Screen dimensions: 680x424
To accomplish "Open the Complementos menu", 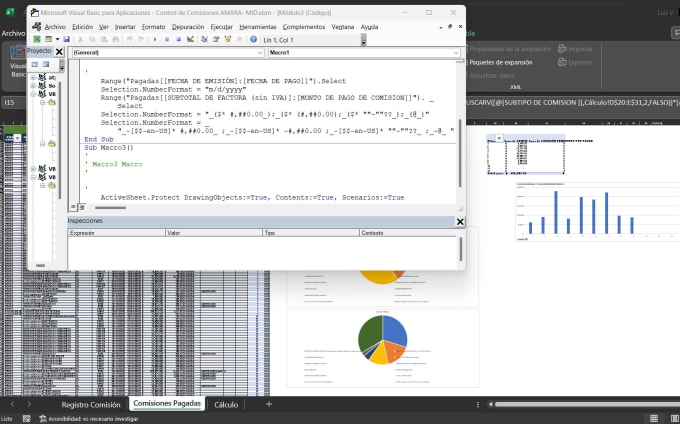I will (x=304, y=27).
